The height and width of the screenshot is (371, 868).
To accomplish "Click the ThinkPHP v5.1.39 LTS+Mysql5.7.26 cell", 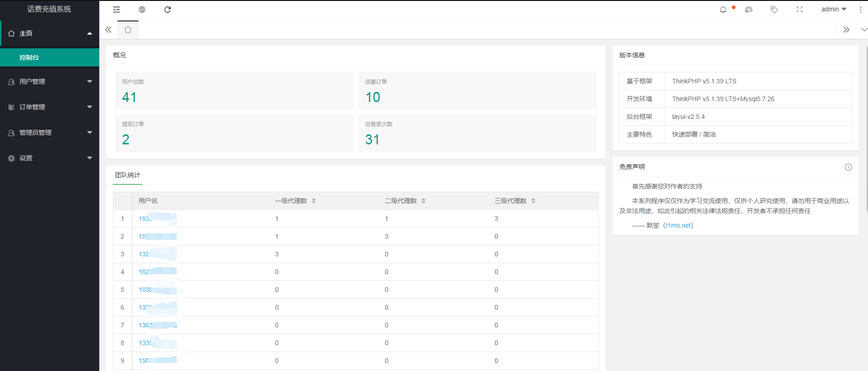I will pyautogui.click(x=758, y=99).
